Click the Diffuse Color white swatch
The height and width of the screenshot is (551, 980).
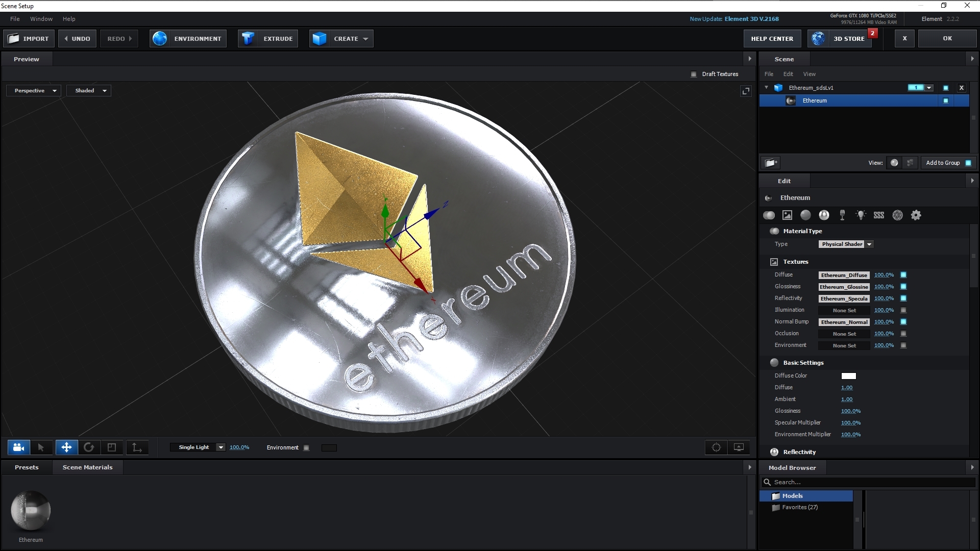[848, 376]
